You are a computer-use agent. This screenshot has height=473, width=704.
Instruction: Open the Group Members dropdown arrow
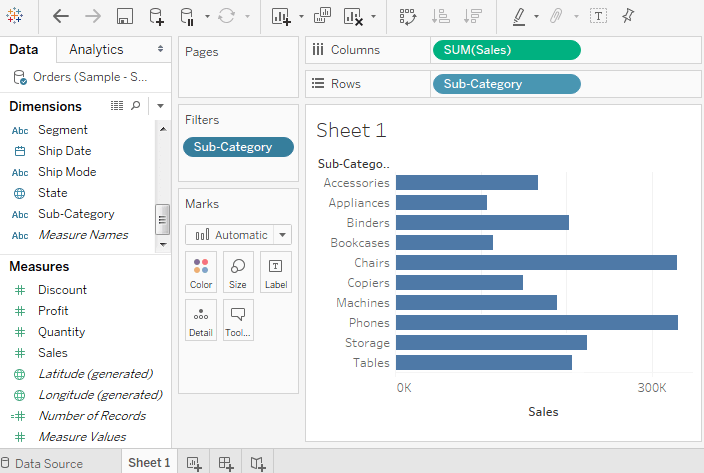(576, 17)
